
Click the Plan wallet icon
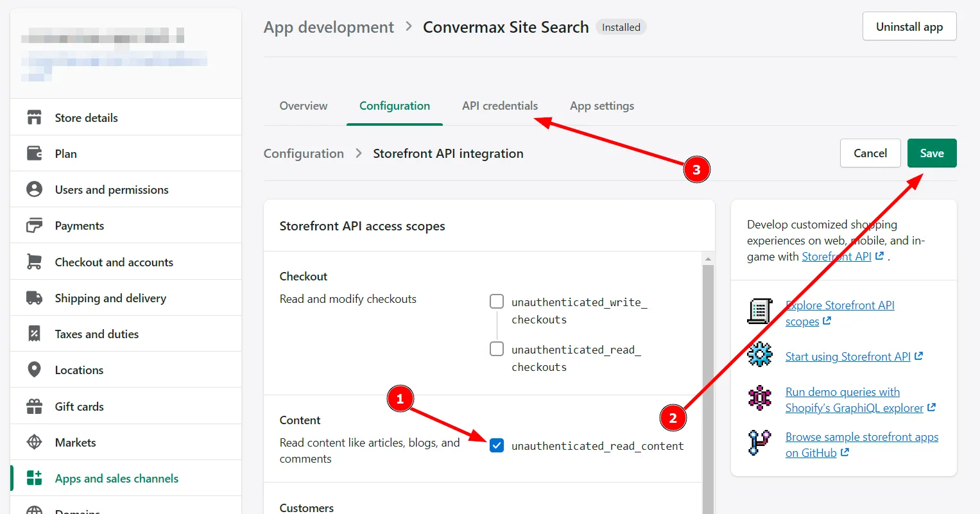click(34, 153)
